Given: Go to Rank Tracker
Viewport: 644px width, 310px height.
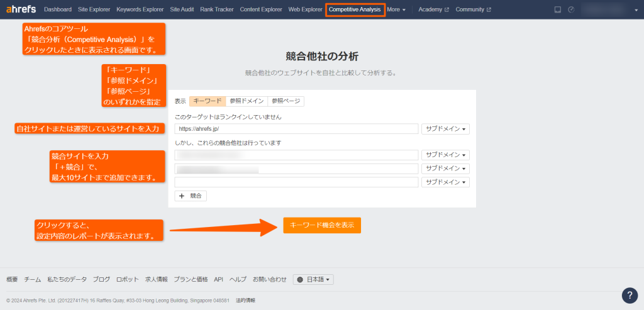Looking at the screenshot, I should pyautogui.click(x=217, y=9).
